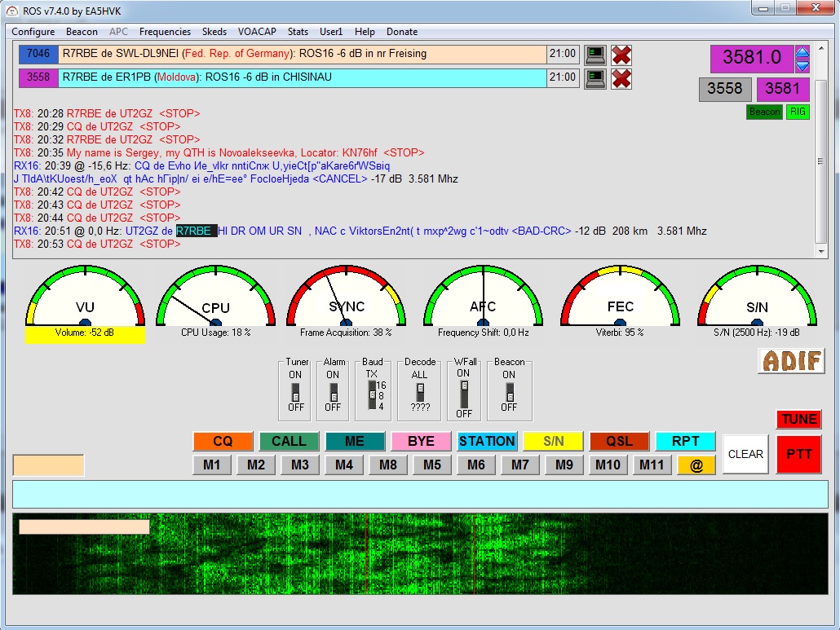The image size is (840, 630).
Task: Remove the ER1PB report using the red X
Action: coord(621,78)
